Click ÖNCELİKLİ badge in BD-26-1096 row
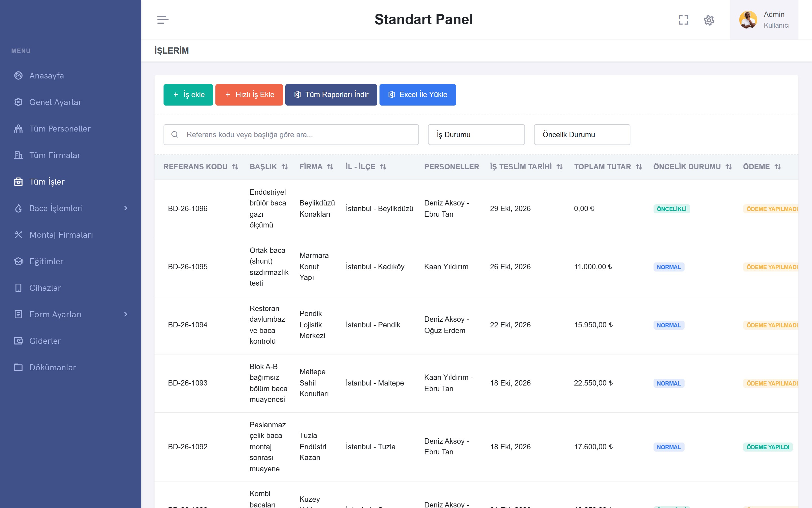 pos(671,209)
